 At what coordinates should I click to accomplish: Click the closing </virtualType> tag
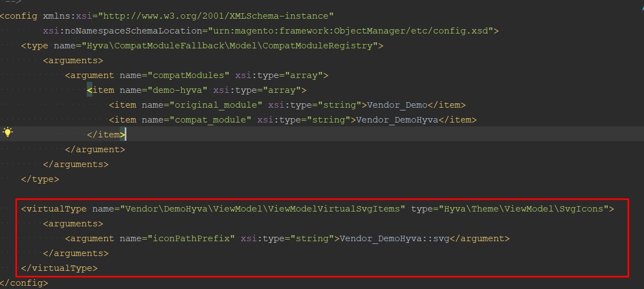[59, 268]
